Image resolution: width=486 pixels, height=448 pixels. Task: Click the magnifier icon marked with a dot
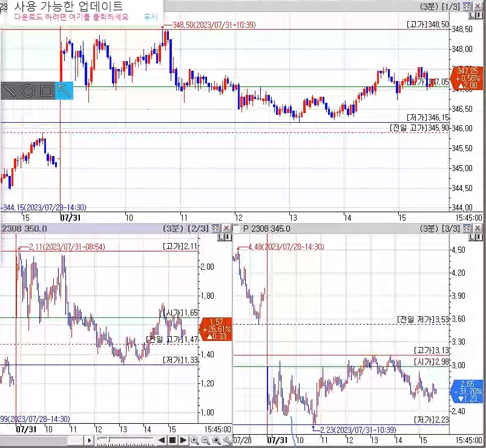point(216,440)
